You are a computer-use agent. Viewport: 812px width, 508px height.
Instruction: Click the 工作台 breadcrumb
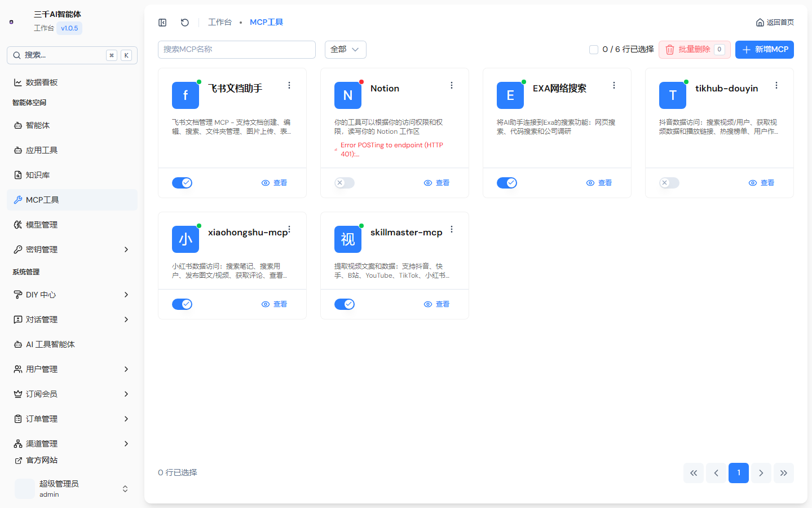[x=220, y=23]
